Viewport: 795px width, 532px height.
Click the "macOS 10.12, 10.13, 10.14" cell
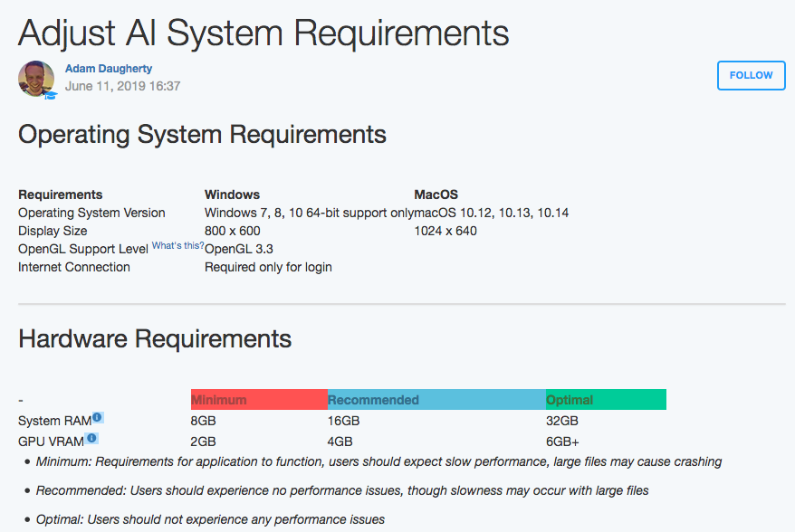pyautogui.click(x=492, y=213)
